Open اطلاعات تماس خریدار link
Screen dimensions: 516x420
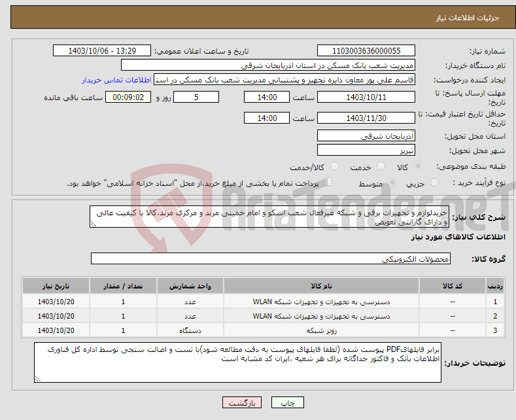tap(116, 80)
